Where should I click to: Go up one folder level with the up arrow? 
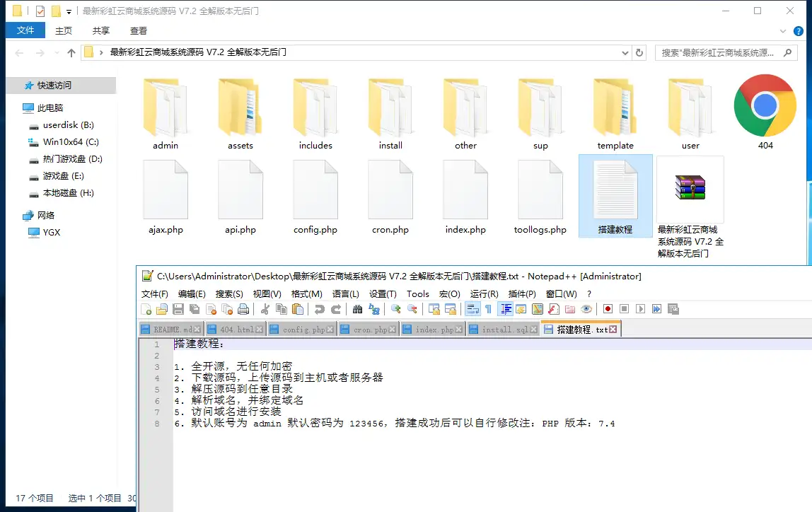[71, 52]
